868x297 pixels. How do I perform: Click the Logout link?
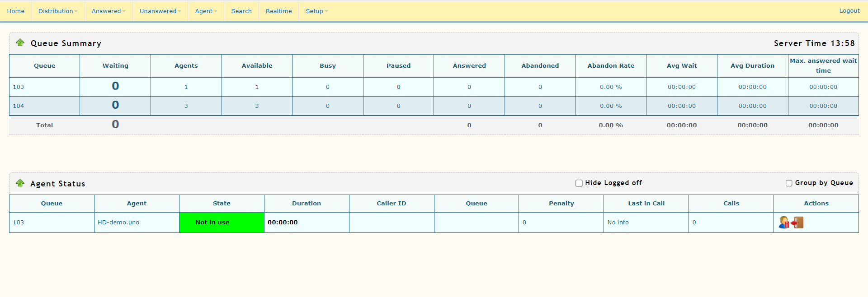pos(849,11)
